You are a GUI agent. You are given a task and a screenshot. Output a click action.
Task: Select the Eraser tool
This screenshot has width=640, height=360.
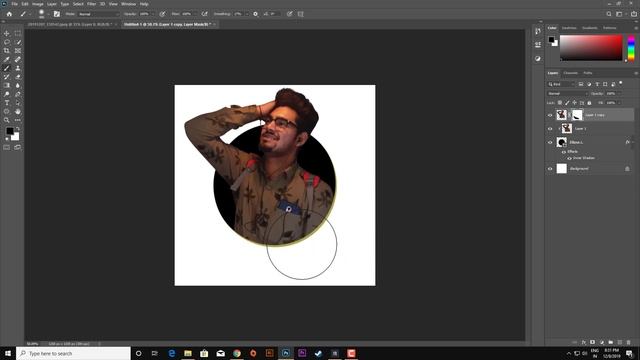click(x=18, y=77)
